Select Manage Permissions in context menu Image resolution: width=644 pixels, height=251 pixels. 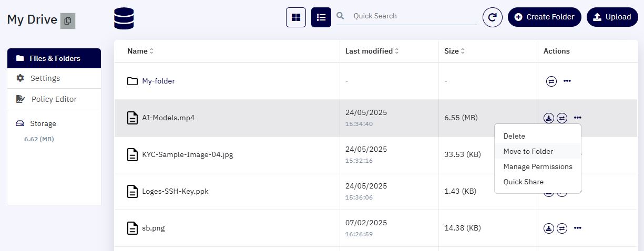coord(538,166)
